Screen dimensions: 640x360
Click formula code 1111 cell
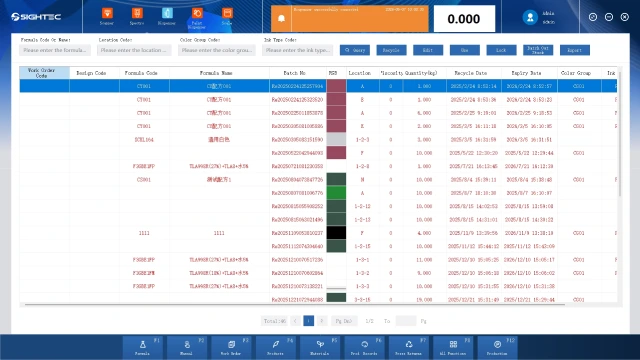[x=144, y=233]
